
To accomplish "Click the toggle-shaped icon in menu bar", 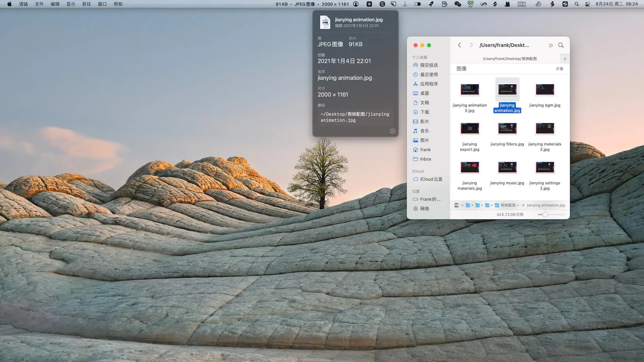I will pos(418,4).
